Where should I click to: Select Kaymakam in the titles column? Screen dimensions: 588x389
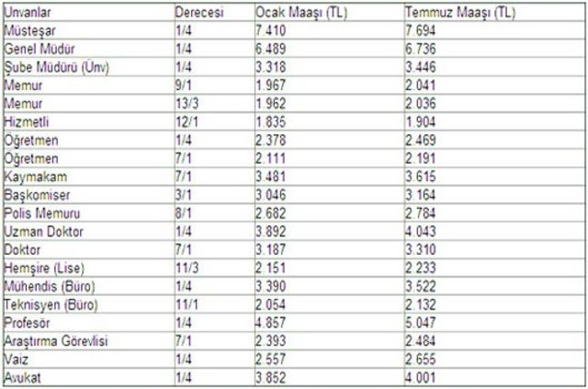pos(89,177)
